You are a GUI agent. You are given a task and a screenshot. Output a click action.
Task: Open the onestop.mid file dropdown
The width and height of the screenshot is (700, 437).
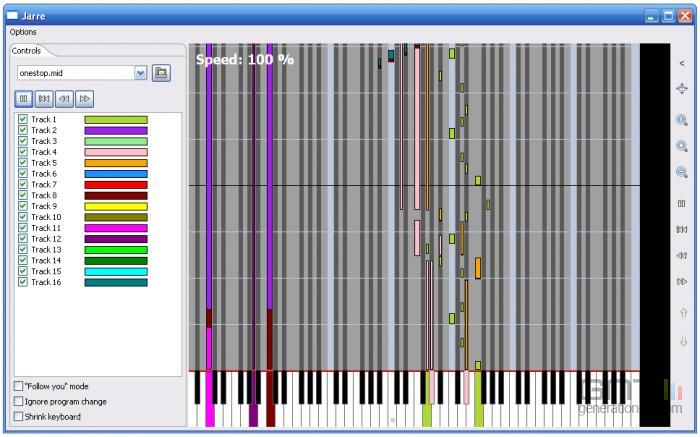(x=140, y=73)
